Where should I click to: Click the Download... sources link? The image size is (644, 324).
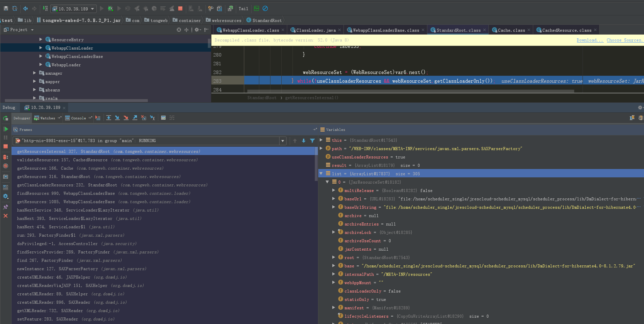point(590,40)
